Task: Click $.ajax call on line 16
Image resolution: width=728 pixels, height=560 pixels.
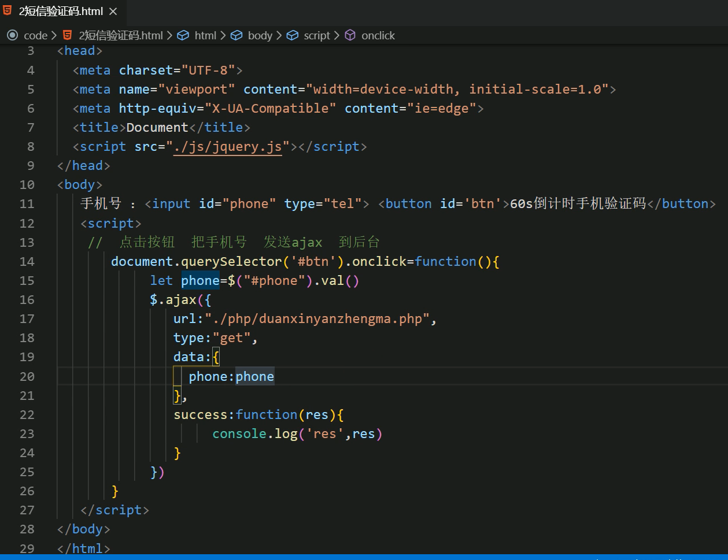Action: click(173, 299)
